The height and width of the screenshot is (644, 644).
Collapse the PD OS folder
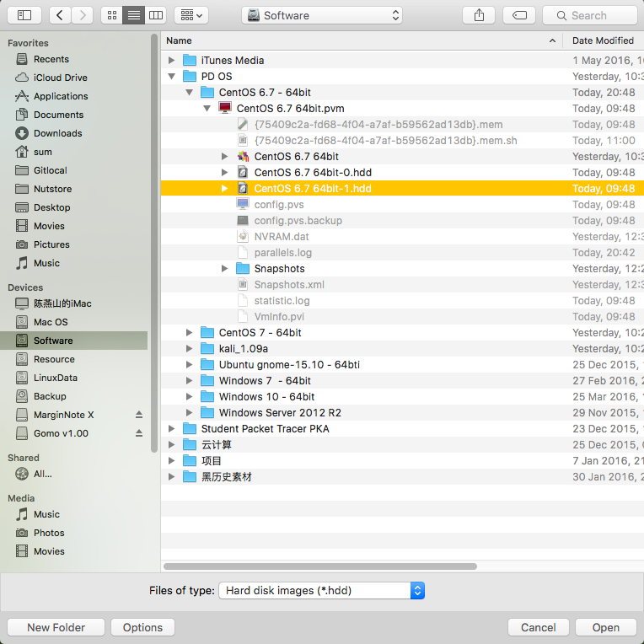(x=172, y=77)
